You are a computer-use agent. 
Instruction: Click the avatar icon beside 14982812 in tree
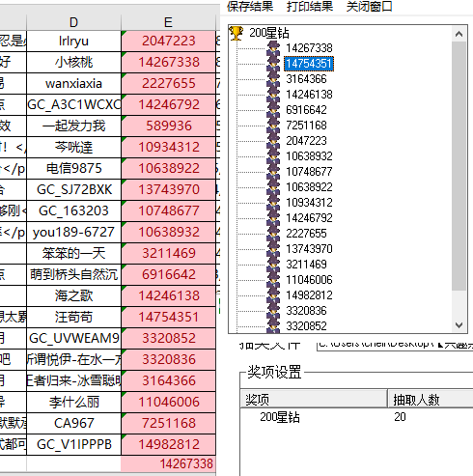[x=273, y=295]
